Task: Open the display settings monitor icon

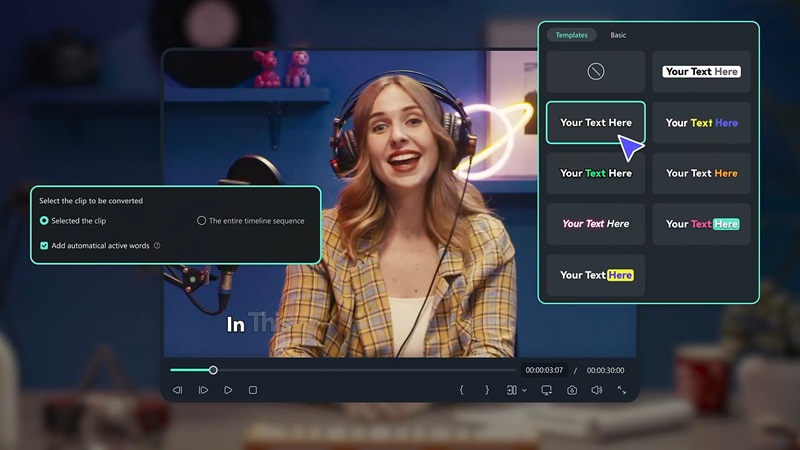Action: coord(547,390)
